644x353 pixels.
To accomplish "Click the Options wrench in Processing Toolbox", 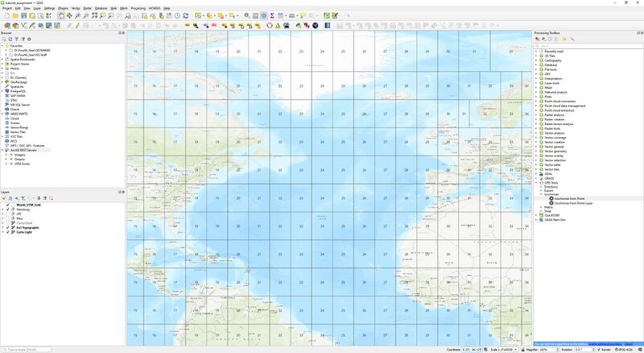I will coord(572,39).
